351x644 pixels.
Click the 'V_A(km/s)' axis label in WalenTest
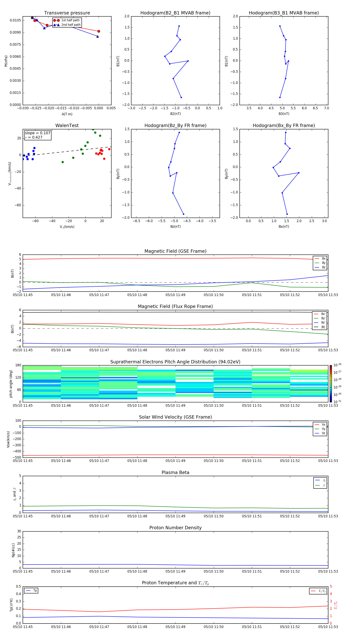pyautogui.click(x=67, y=227)
